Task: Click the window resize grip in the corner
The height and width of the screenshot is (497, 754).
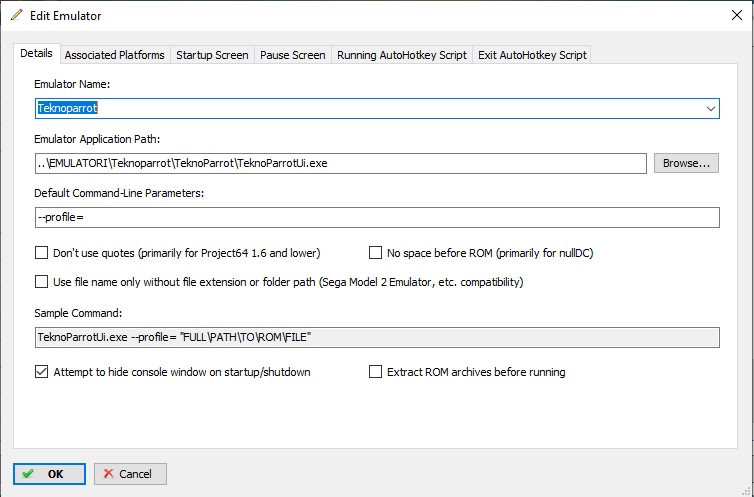Action: [x=746, y=490]
